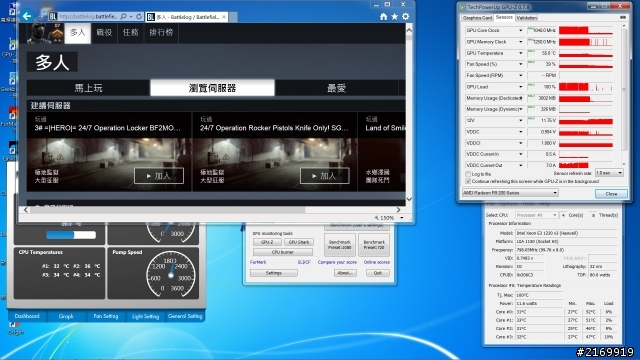
Task: Expand VDDC Current In sensor dropdown
Action: click(520, 154)
